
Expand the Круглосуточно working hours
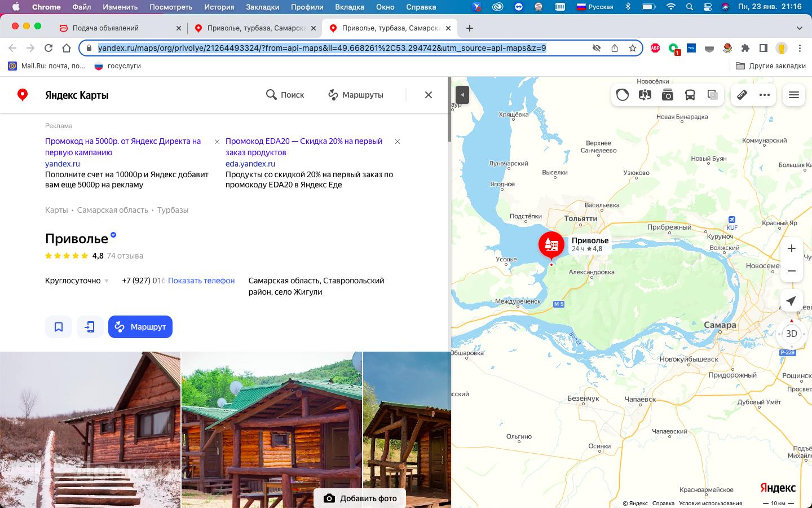click(77, 281)
